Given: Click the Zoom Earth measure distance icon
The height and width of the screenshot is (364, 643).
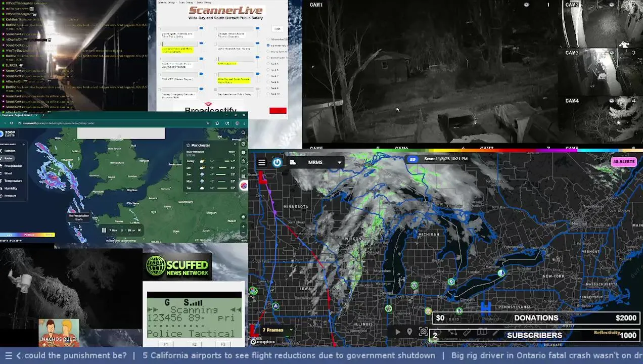Looking at the screenshot, I should (243, 170).
